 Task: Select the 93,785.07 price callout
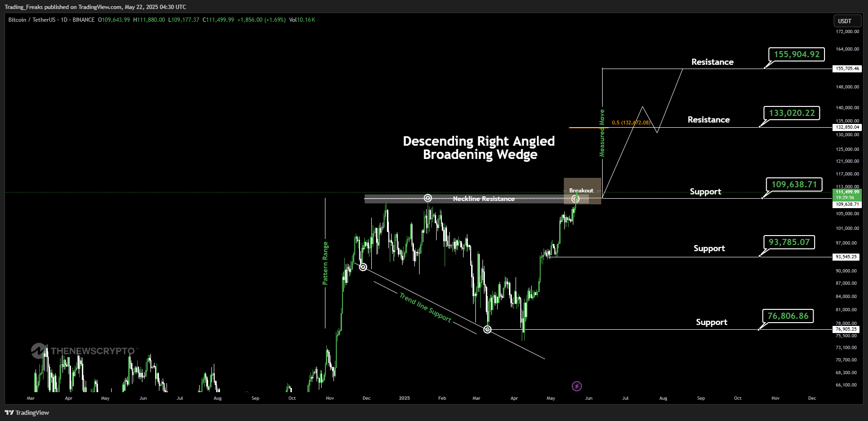click(x=789, y=242)
